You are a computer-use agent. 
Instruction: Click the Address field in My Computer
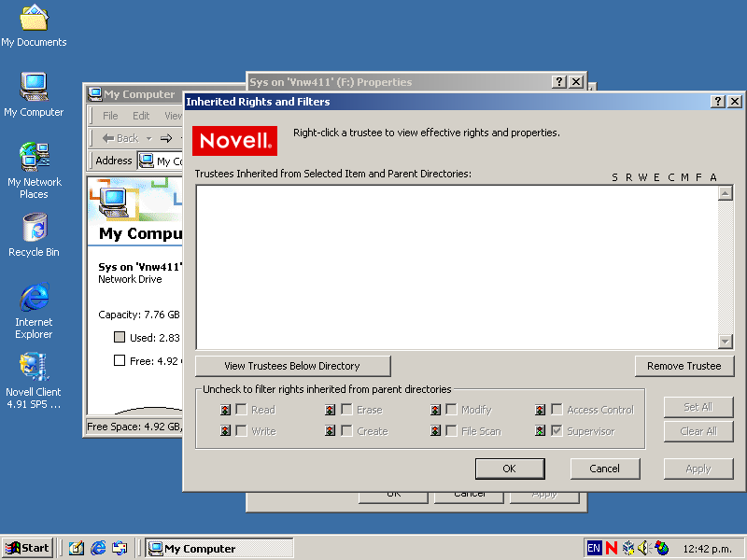coord(161,161)
